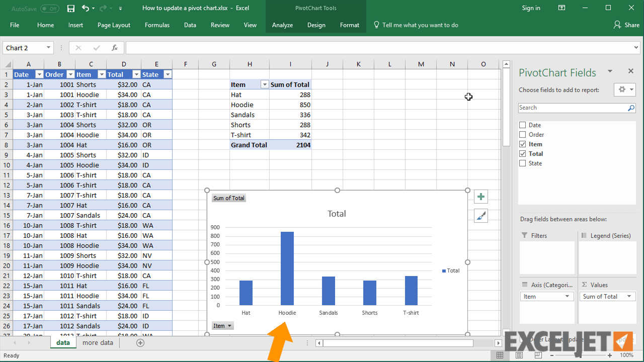This screenshot has height=362, width=644.
Task: Open Order column filter dropdown
Action: coord(70,74)
